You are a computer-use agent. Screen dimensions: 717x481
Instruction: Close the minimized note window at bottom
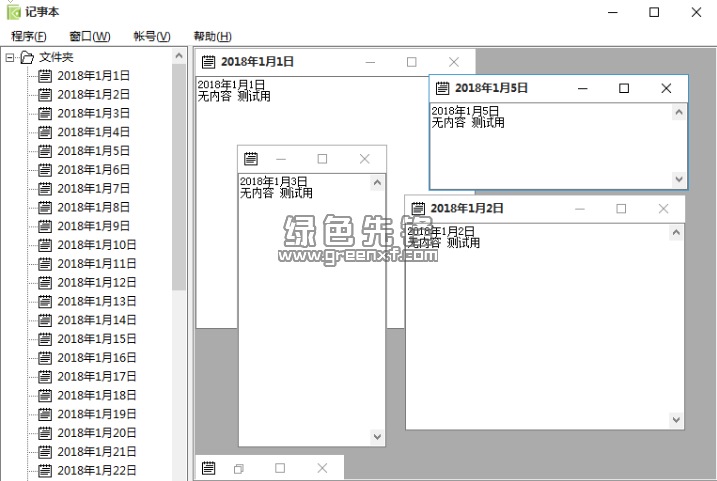coord(322,468)
